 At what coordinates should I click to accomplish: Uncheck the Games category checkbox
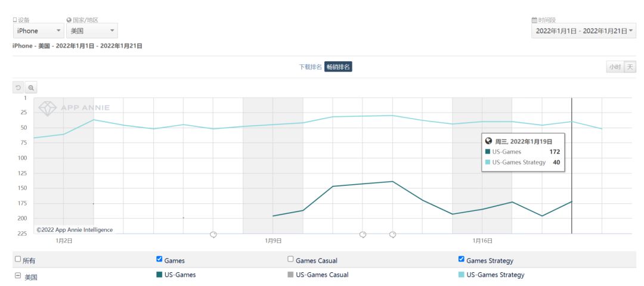159,259
